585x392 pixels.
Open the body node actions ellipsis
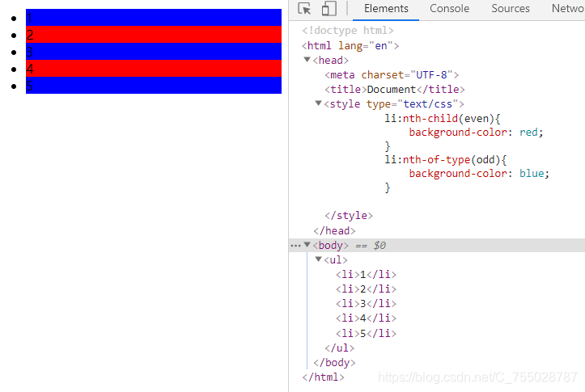[295, 246]
